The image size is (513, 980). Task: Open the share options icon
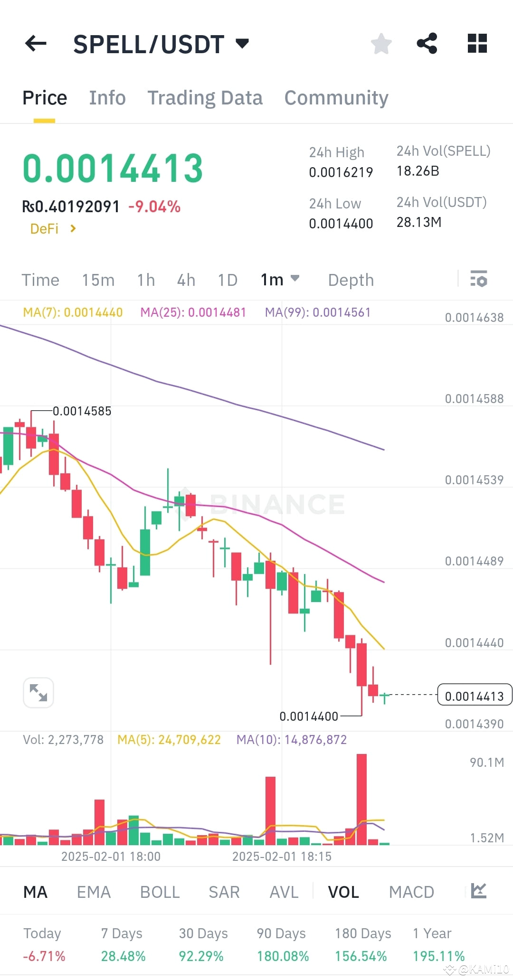(427, 43)
